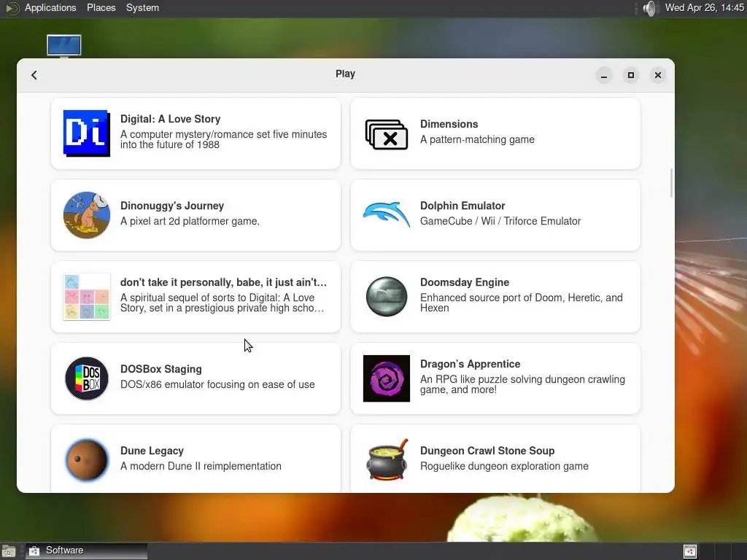Click the Dimensions app icon

pyautogui.click(x=387, y=134)
